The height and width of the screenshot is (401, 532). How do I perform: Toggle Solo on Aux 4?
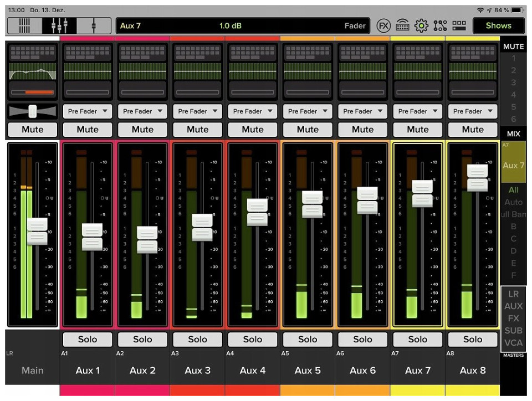coord(253,339)
